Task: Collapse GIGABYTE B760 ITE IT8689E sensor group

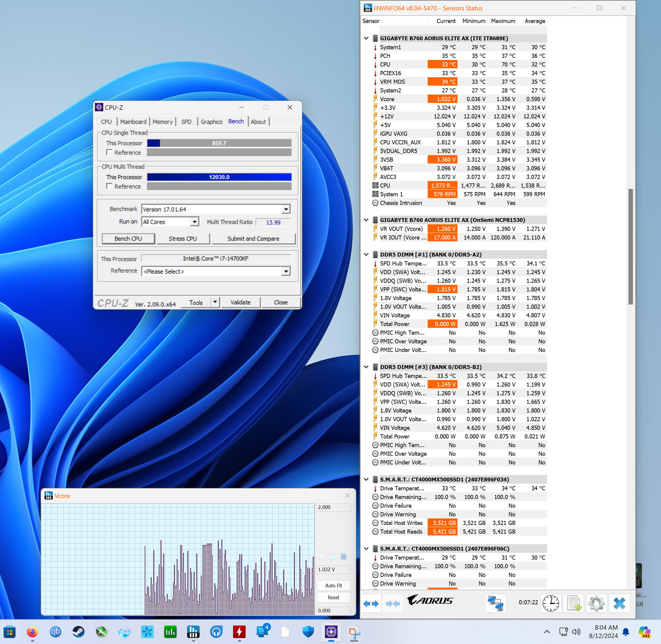Action: [366, 38]
